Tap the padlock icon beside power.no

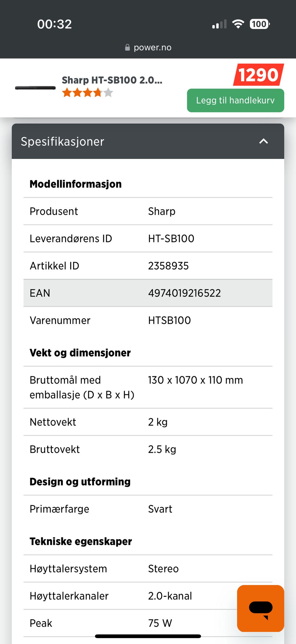click(128, 47)
